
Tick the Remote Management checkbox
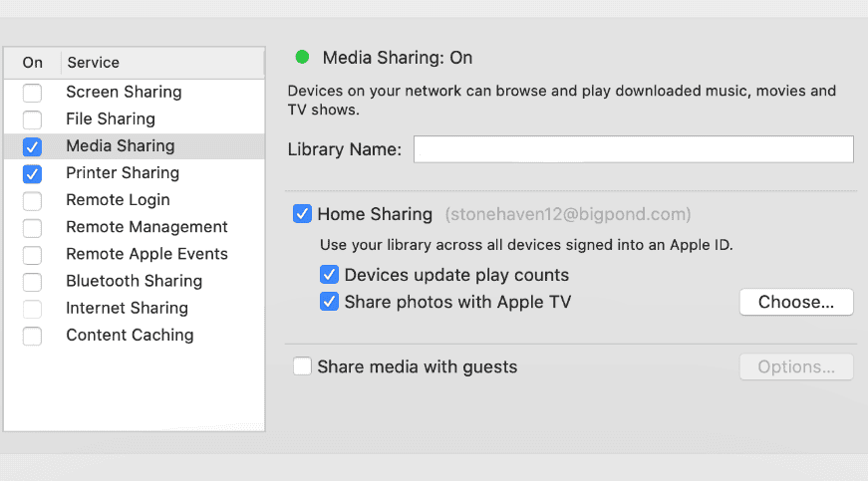click(x=33, y=227)
